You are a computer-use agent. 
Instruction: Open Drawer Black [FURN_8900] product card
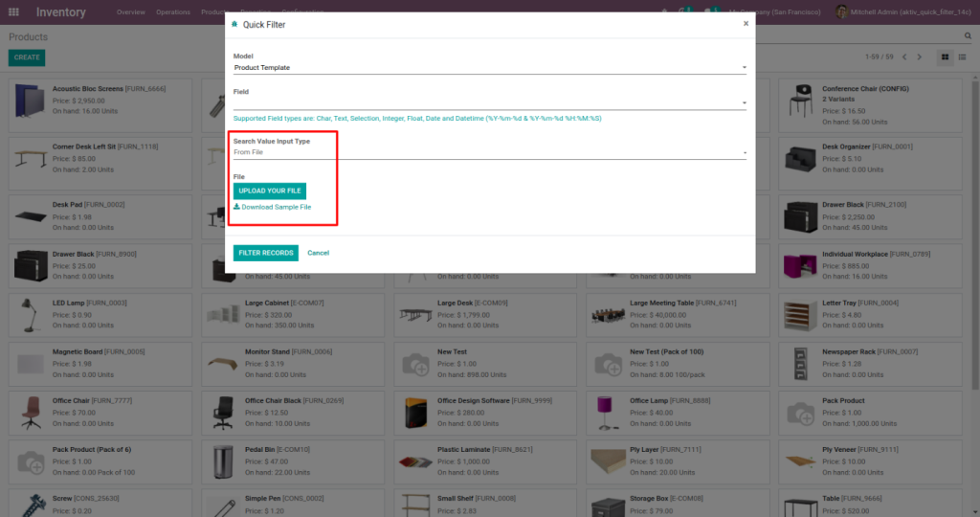(100, 266)
